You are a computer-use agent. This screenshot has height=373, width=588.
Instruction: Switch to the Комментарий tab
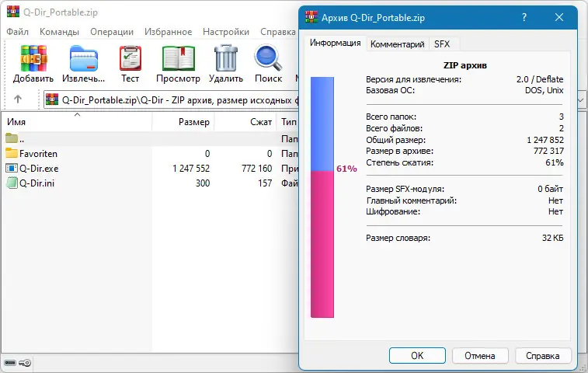pos(397,44)
